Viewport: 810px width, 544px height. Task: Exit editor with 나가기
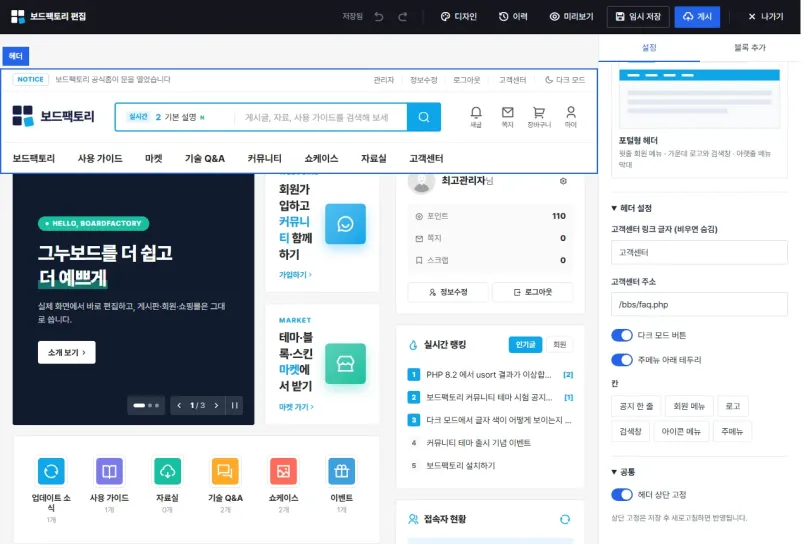[766, 17]
